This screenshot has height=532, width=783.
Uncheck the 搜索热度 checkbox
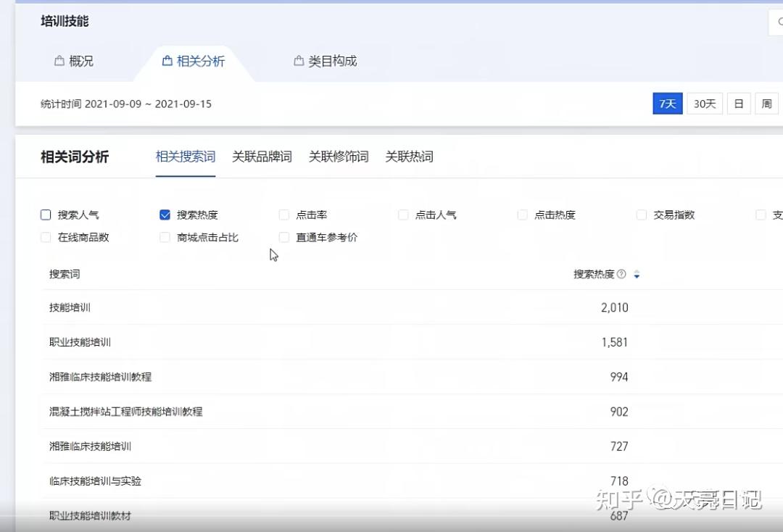[x=165, y=215]
